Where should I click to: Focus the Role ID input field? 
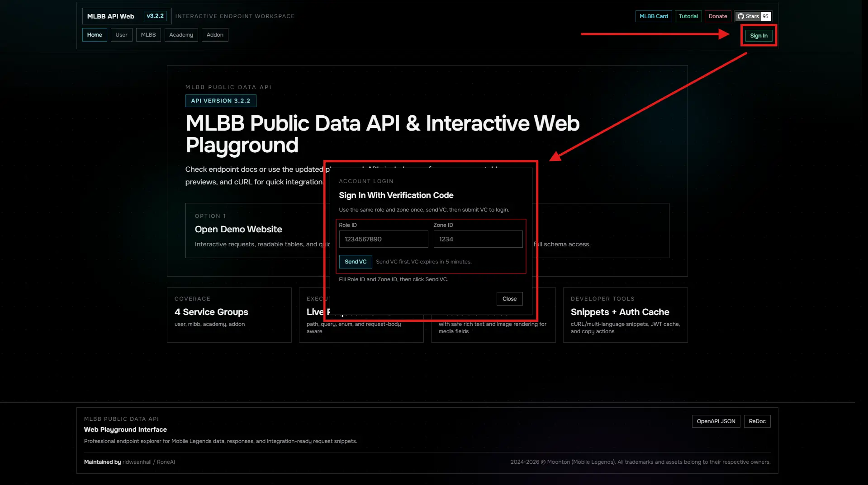pos(384,239)
